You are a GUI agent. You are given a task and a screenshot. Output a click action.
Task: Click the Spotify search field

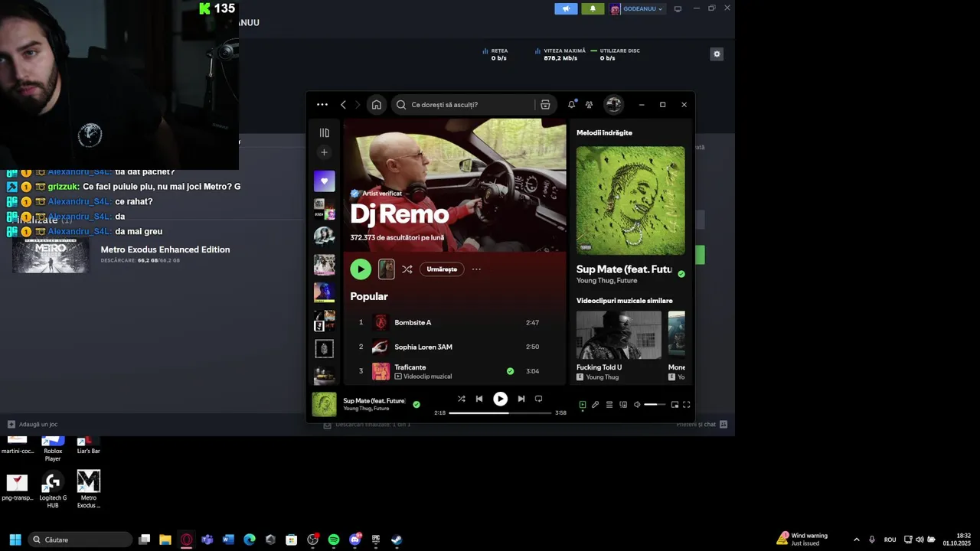(465, 105)
